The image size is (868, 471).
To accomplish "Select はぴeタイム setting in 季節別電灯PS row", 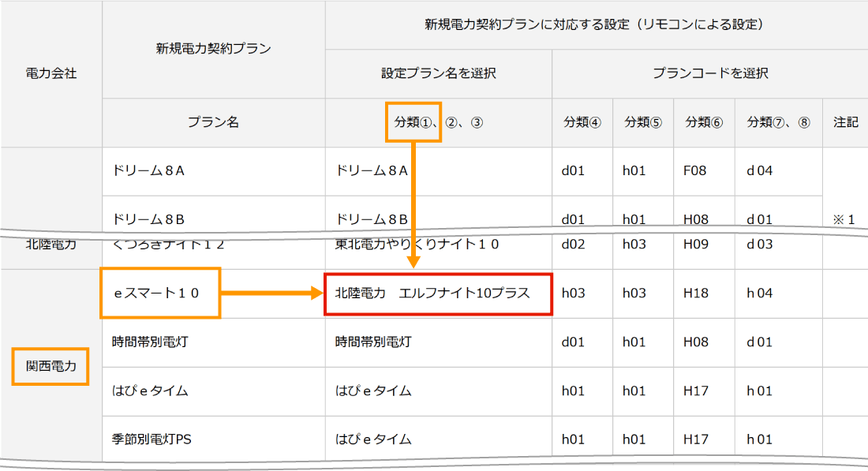I will coord(373,439).
